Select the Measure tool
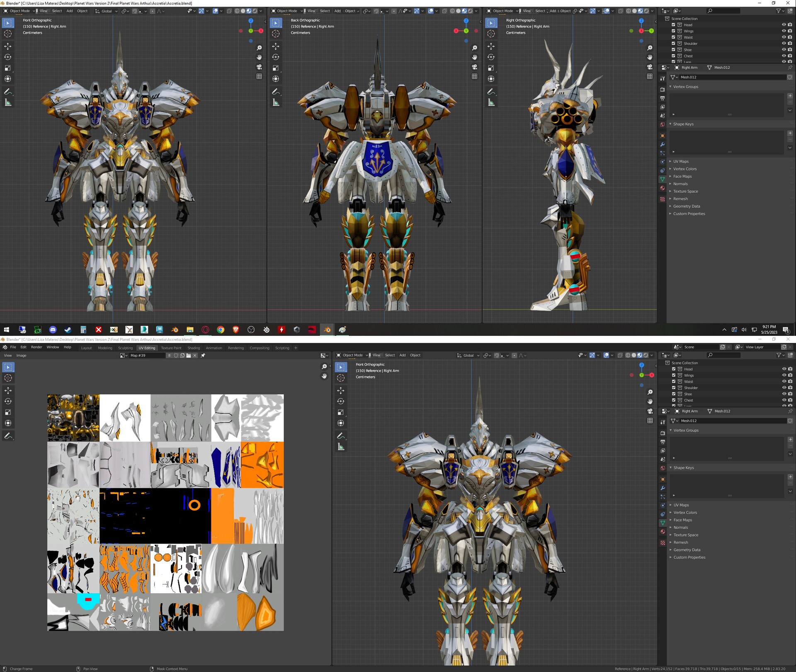 tap(7, 102)
